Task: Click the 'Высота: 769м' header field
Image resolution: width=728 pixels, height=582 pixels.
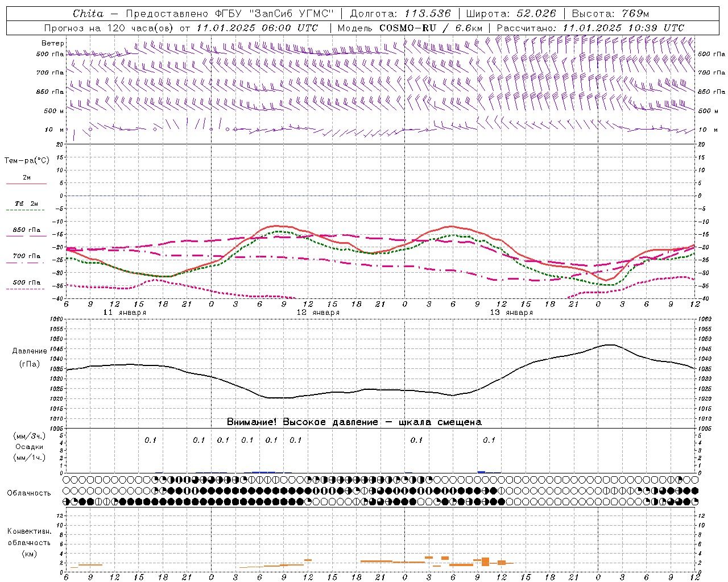Action: [610, 13]
